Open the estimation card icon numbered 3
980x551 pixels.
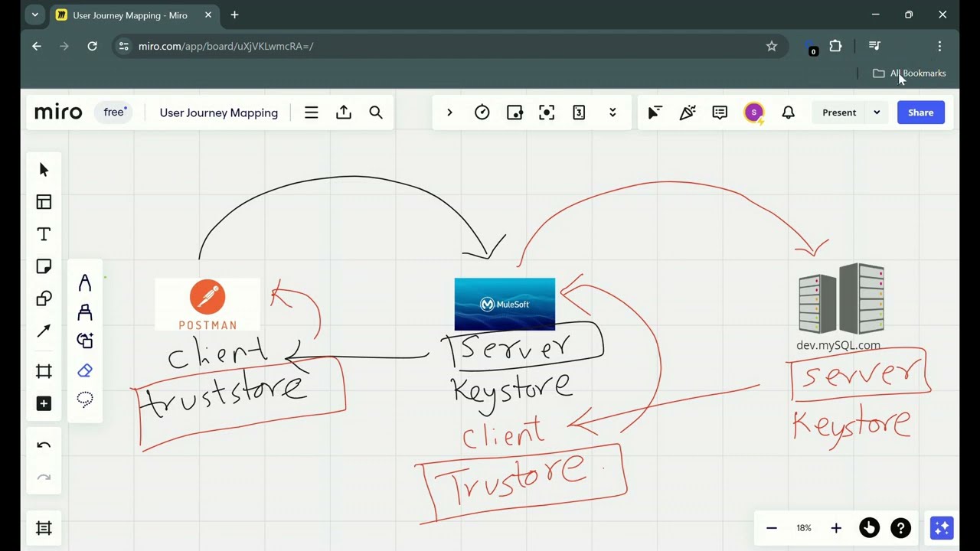click(x=579, y=112)
